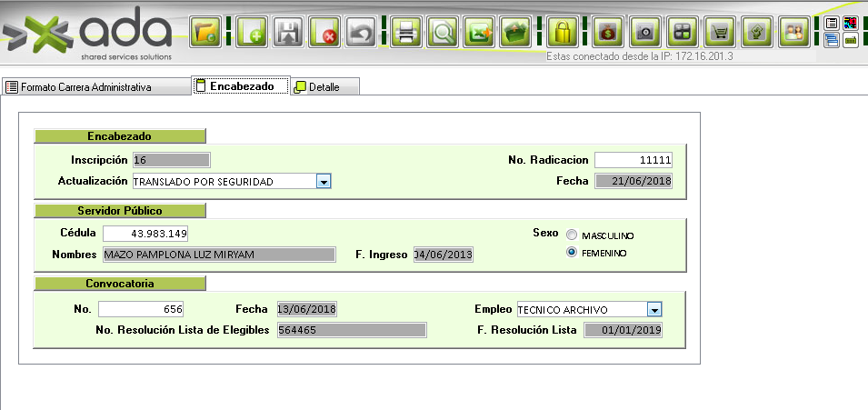Click the No. Radicacion input field
This screenshot has height=410, width=868.
click(x=634, y=160)
